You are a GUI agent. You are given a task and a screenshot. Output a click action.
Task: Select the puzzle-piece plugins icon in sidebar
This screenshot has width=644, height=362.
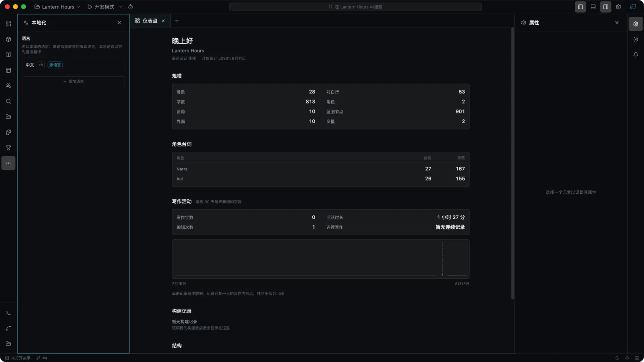pos(8,132)
